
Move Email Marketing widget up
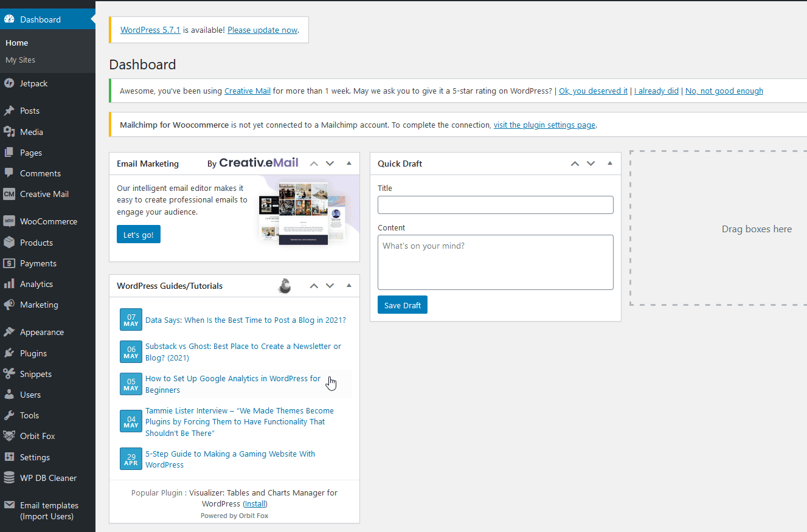click(x=314, y=164)
